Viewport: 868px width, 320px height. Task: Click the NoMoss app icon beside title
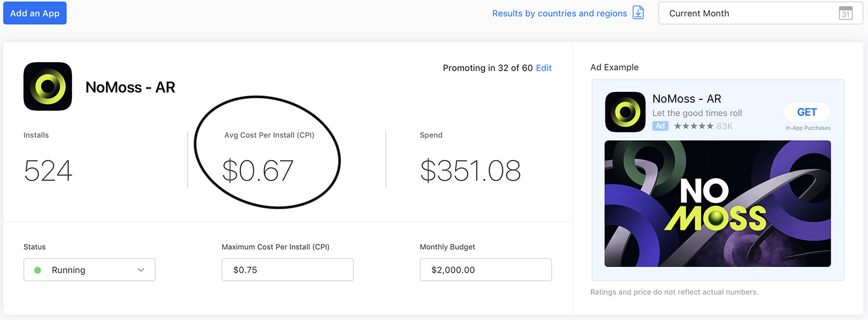pyautogui.click(x=47, y=86)
